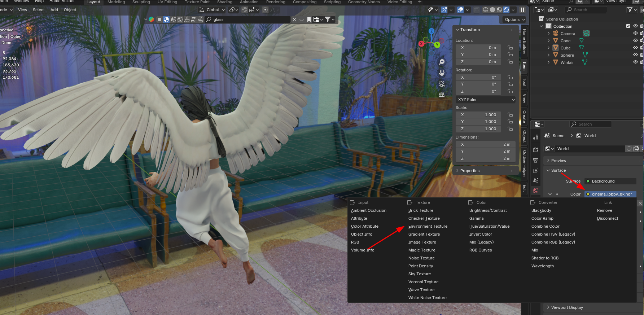Select material preview shading mode
The height and width of the screenshot is (315, 644).
click(x=499, y=10)
